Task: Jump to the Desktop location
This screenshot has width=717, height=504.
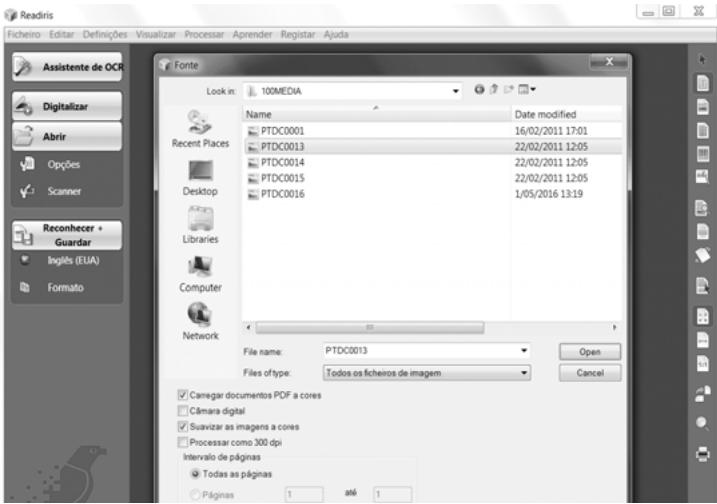Action: pos(200,179)
